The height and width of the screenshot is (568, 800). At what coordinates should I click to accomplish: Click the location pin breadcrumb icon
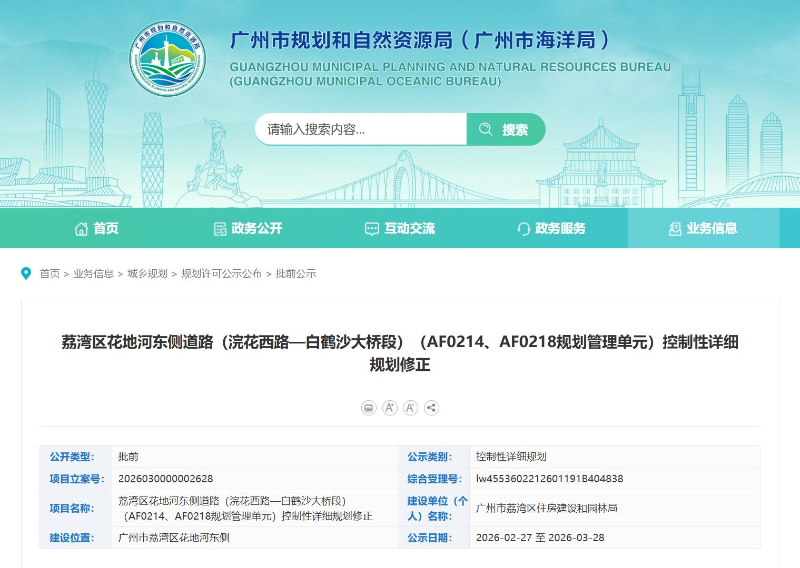pos(27,273)
